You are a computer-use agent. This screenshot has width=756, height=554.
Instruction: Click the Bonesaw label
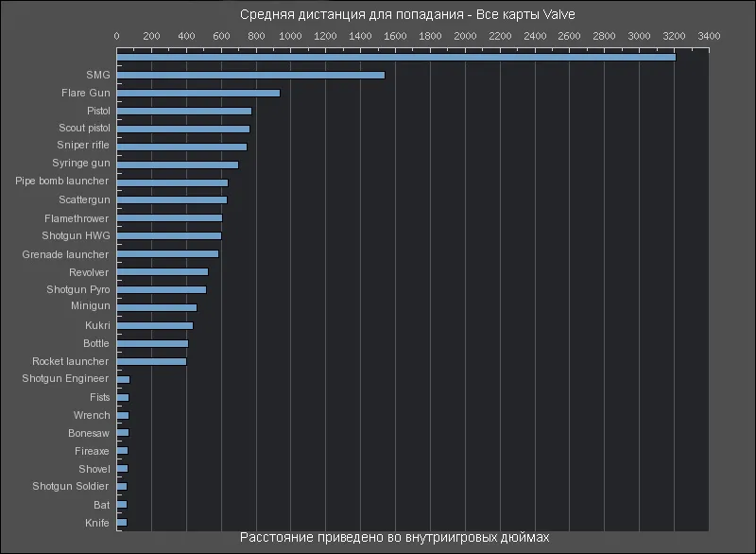coord(89,433)
